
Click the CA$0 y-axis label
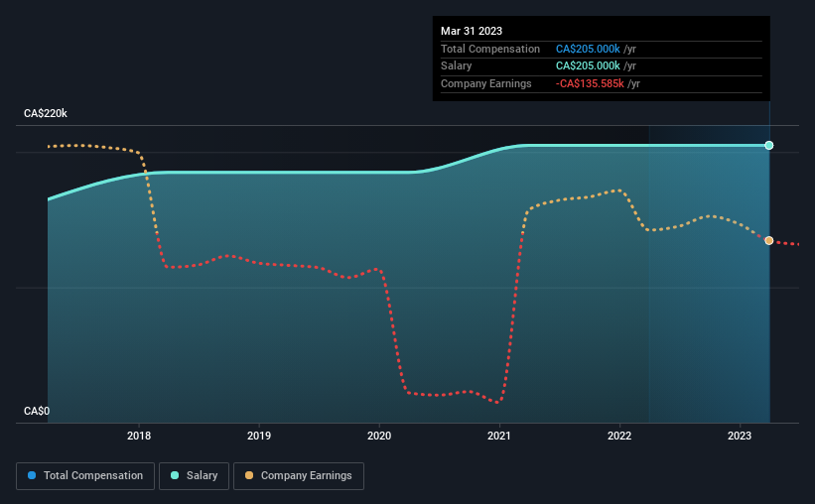coord(37,411)
